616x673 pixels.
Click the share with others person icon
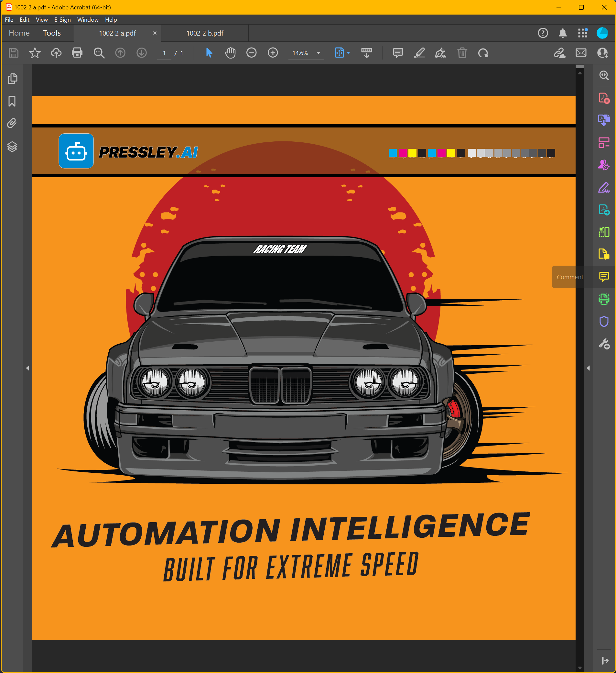point(602,53)
